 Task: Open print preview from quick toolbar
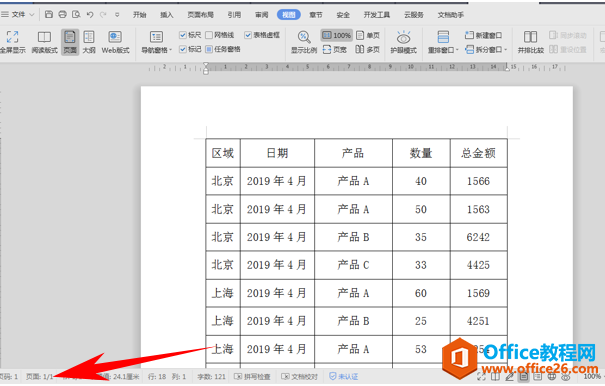coord(76,15)
